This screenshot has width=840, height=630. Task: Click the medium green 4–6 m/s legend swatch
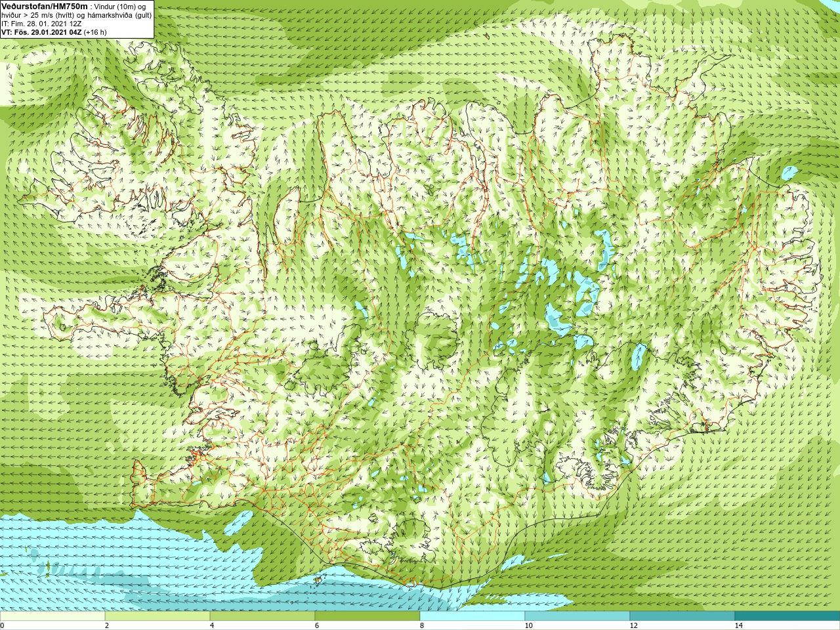[262, 616]
